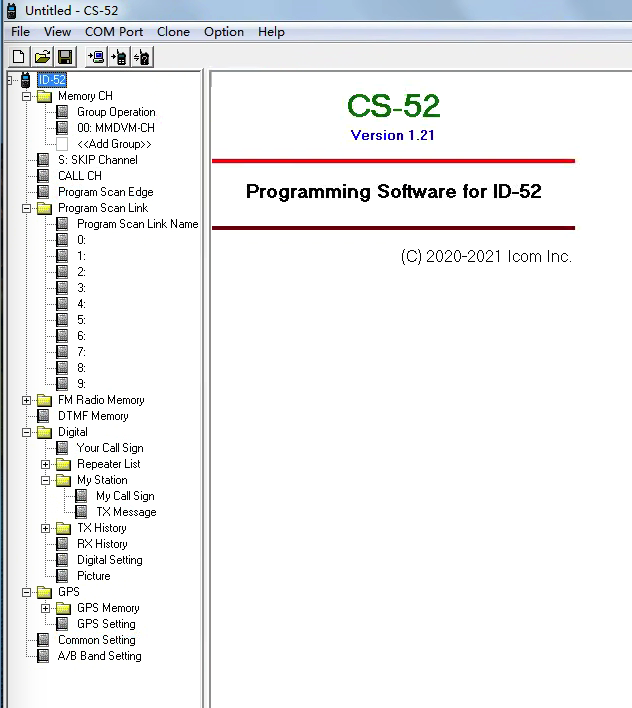
Task: Click the icon beside Common Setting
Action: click(x=43, y=640)
